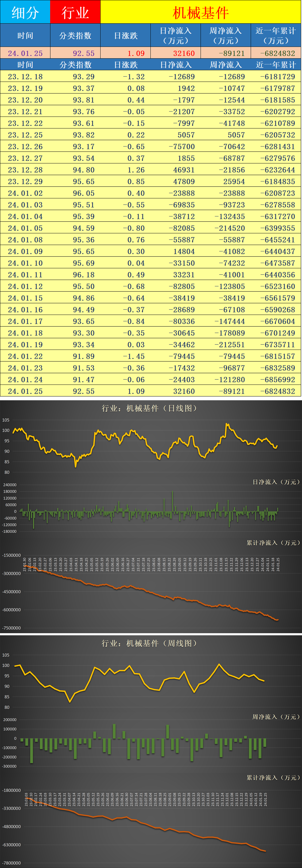
Task: Select the 24.01.02 date cell
Action: (x=25, y=193)
